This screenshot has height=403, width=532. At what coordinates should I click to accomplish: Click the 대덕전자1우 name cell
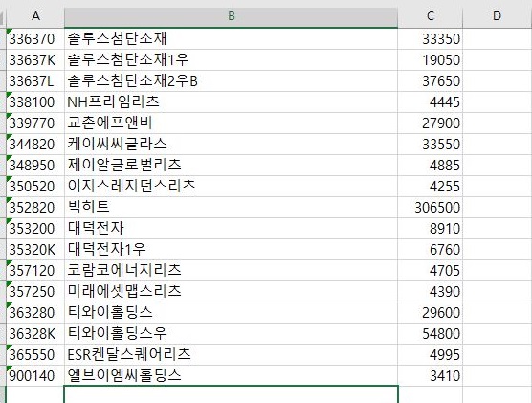(231, 250)
